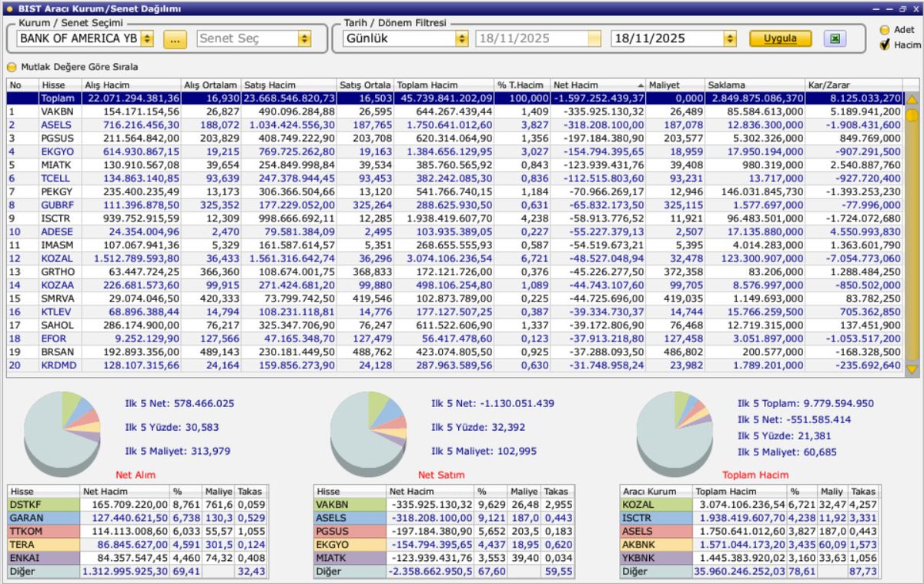Select the SAHOL row in main table
Screen dimensions: 924x584
pyautogui.click(x=454, y=325)
